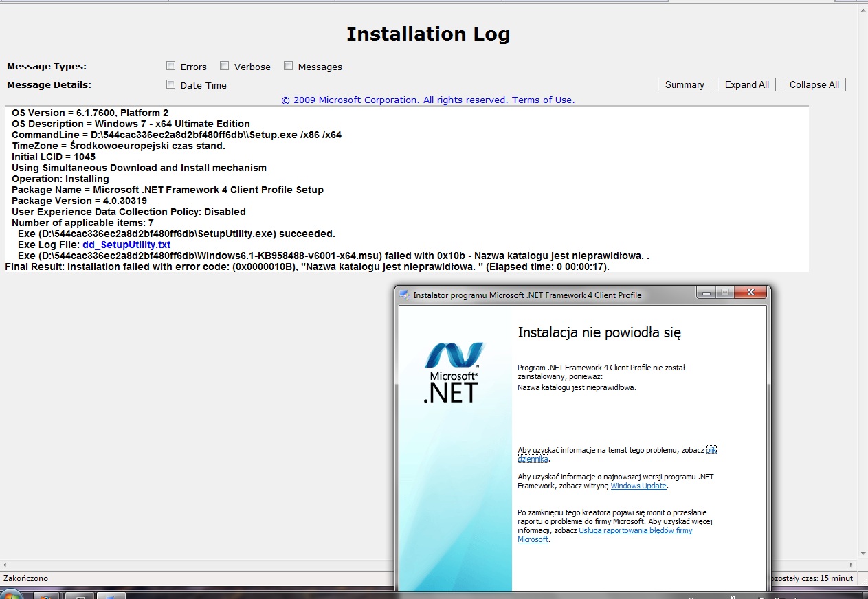The image size is (868, 599).
Task: Click 'Nazwa katalogu jest nieprawidłowa.' in installer
Action: pos(577,387)
